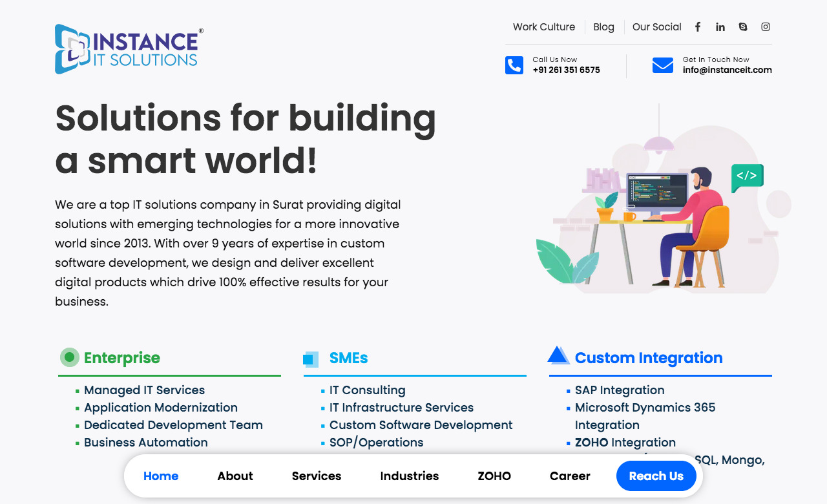Click the green code chat bubble icon
The image size is (827, 504).
(747, 176)
